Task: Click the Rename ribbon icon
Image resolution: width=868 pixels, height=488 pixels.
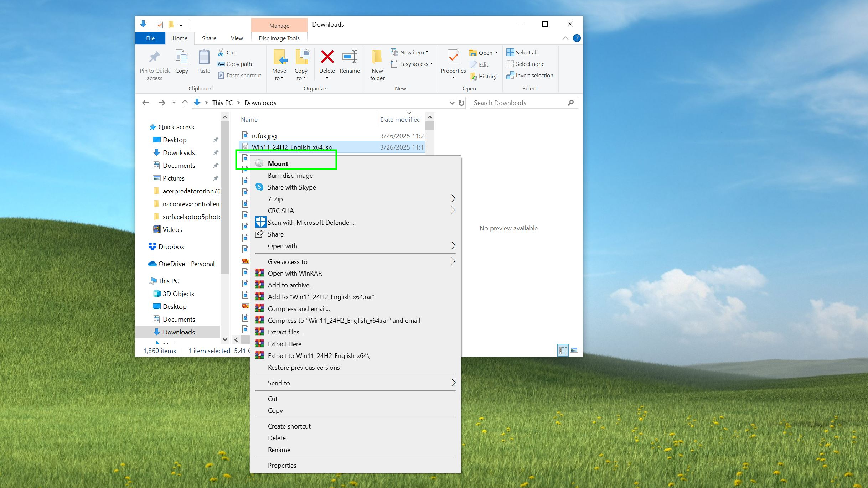Action: tap(350, 57)
